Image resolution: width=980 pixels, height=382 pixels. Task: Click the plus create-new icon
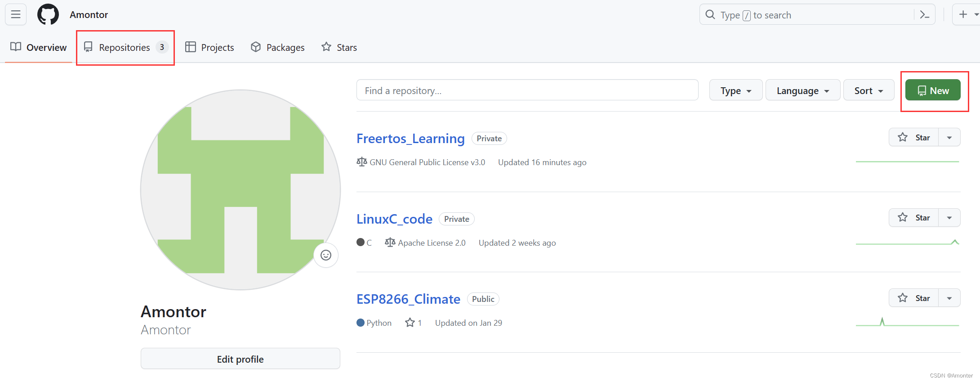tap(963, 14)
